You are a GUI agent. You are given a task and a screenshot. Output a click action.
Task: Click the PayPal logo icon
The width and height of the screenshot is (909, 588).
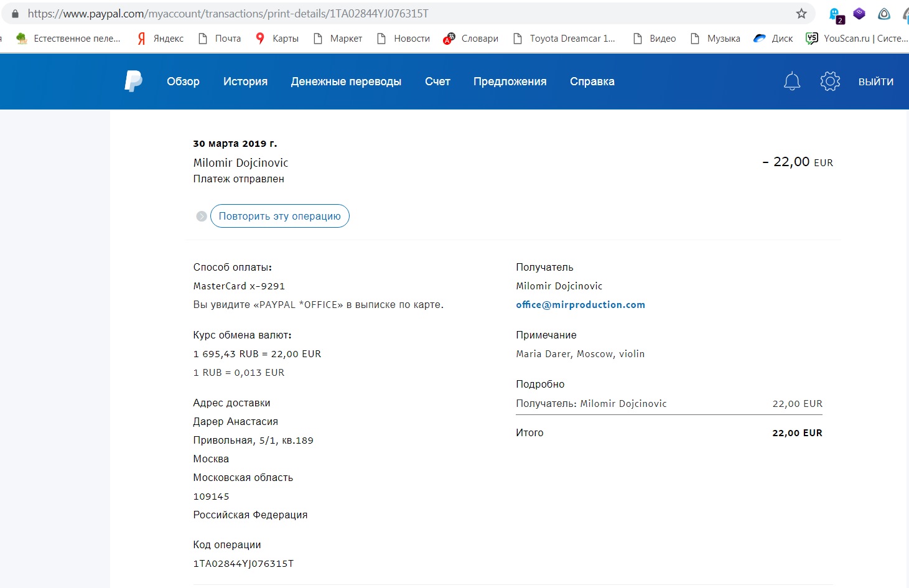[x=133, y=82]
